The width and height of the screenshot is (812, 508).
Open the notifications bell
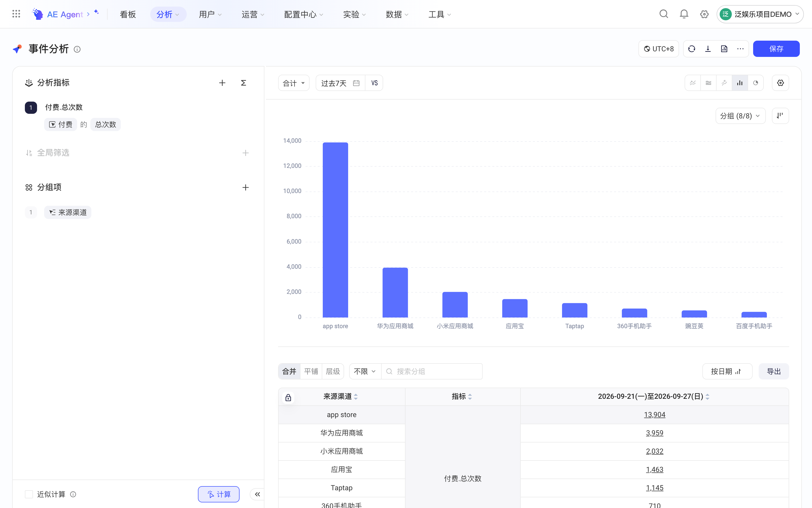[684, 14]
